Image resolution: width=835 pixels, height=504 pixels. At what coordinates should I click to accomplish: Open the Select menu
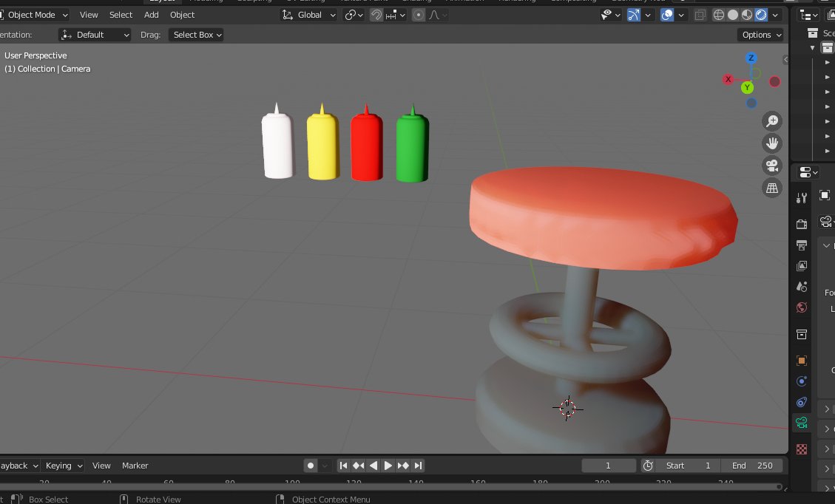point(121,15)
